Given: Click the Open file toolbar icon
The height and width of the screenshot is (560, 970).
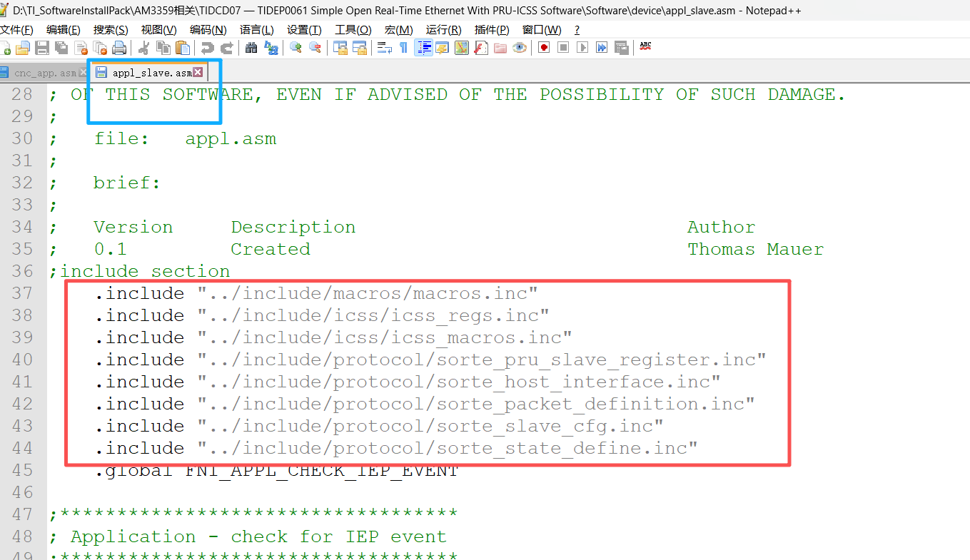Looking at the screenshot, I should tap(23, 48).
